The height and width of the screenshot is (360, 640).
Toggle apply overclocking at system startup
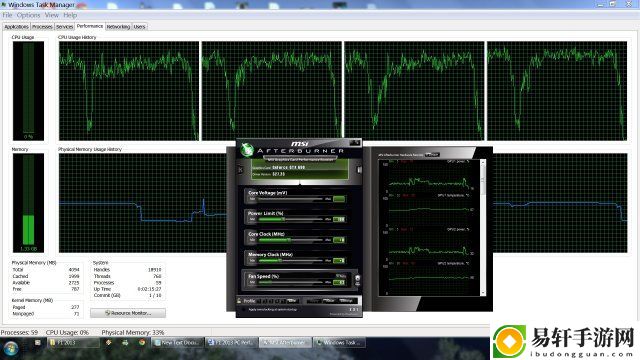(x=244, y=310)
